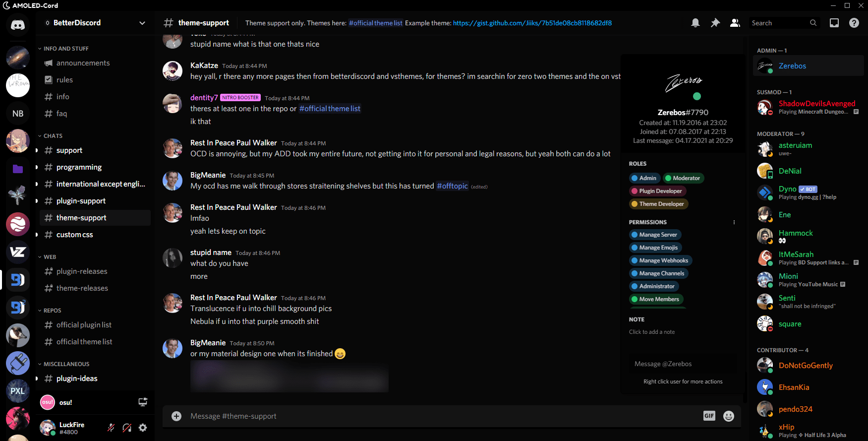
Task: Open the emoji picker
Action: point(728,416)
